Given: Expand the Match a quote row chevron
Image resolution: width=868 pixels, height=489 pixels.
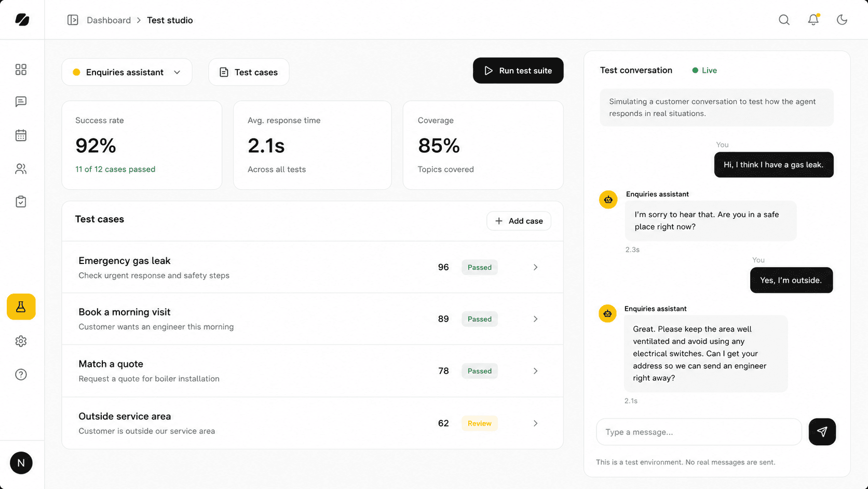Looking at the screenshot, I should (535, 371).
